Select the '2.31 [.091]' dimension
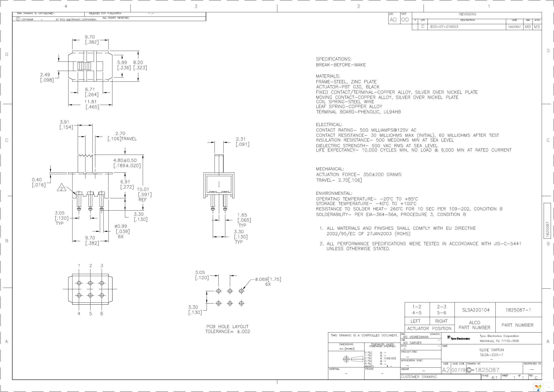The image size is (554, 392). [x=242, y=142]
